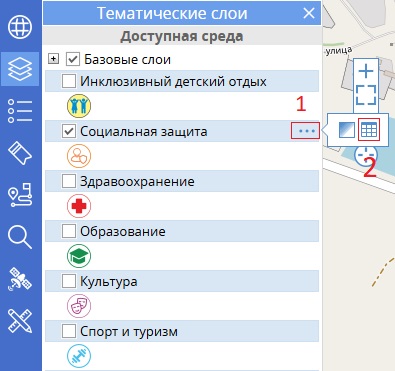395x371 pixels.
Task: Open the legend list icon in sidebar
Action: click(x=20, y=111)
